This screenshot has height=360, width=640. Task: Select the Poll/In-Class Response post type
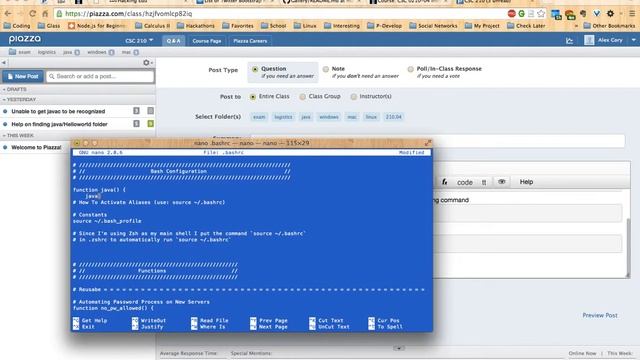click(x=410, y=69)
